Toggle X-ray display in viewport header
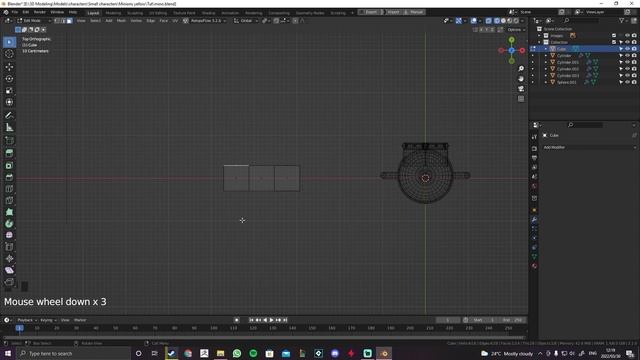This screenshot has width=640, height=360. pos(488,20)
